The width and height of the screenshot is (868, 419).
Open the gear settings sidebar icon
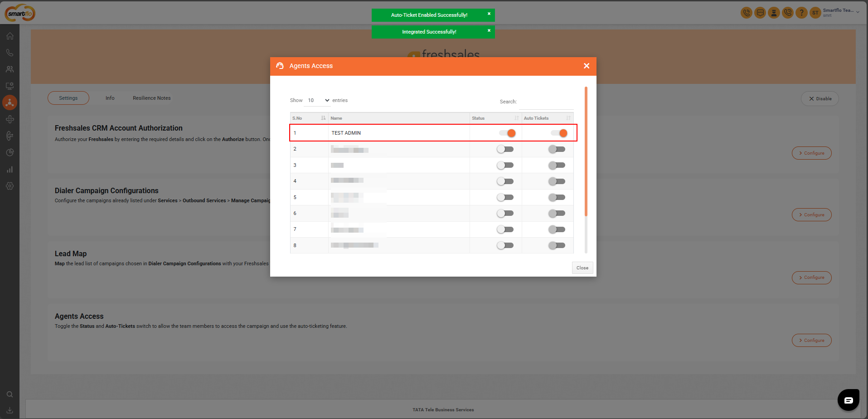click(x=10, y=186)
